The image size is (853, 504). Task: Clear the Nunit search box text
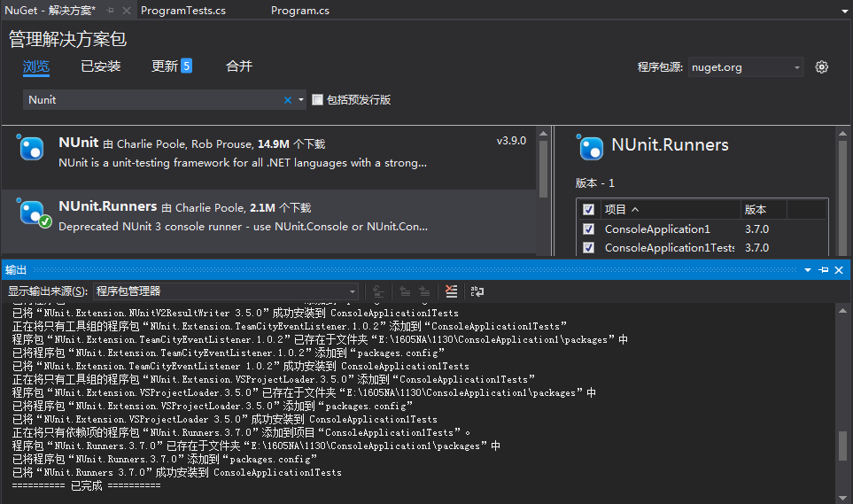click(288, 99)
